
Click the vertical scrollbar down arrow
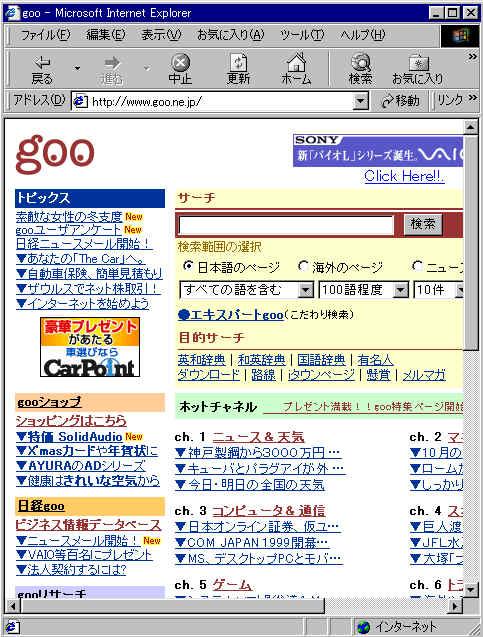coord(470,589)
